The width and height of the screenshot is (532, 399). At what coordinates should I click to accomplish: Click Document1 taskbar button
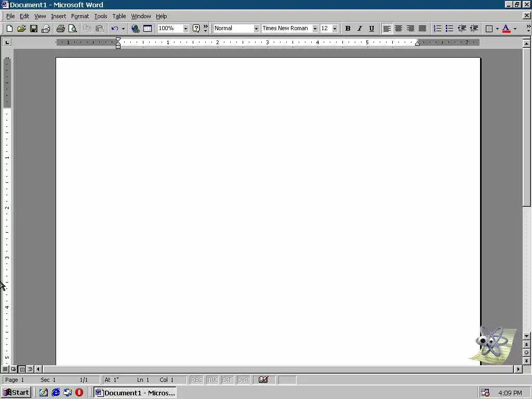[x=135, y=393]
